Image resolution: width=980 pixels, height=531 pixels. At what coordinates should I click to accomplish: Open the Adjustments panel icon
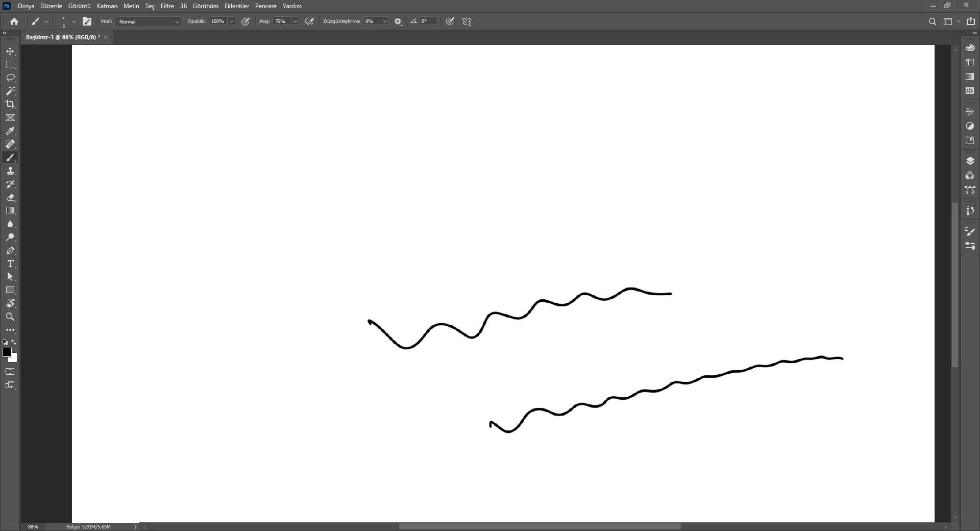(970, 126)
